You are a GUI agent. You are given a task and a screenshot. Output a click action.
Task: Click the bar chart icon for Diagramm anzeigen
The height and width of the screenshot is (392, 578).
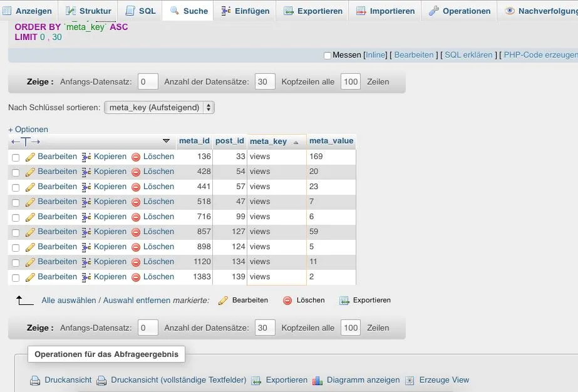(x=317, y=381)
